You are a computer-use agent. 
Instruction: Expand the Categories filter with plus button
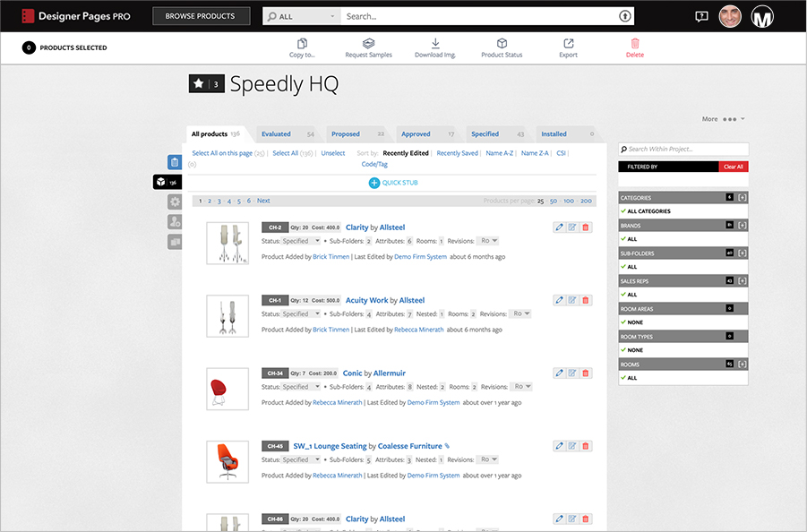click(x=743, y=198)
